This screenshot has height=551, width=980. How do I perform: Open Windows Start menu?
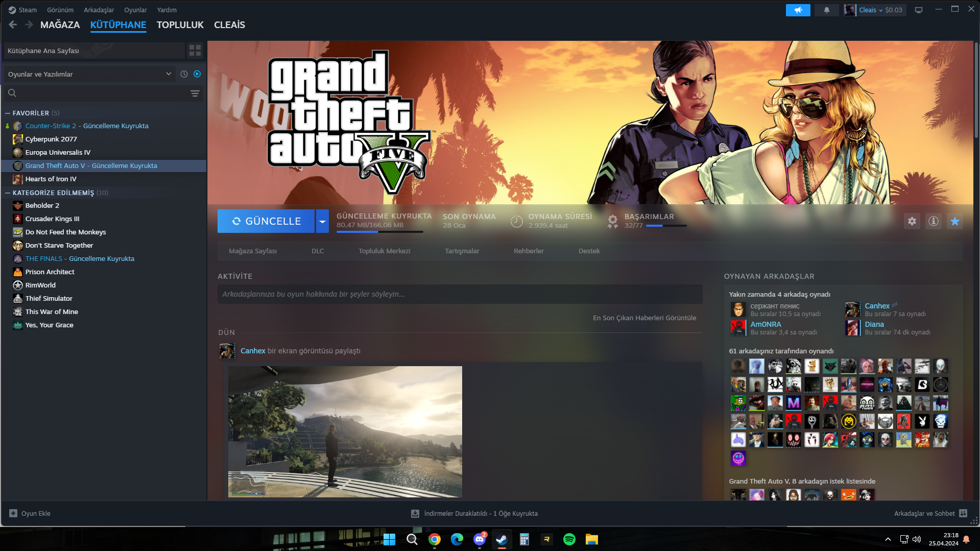390,539
